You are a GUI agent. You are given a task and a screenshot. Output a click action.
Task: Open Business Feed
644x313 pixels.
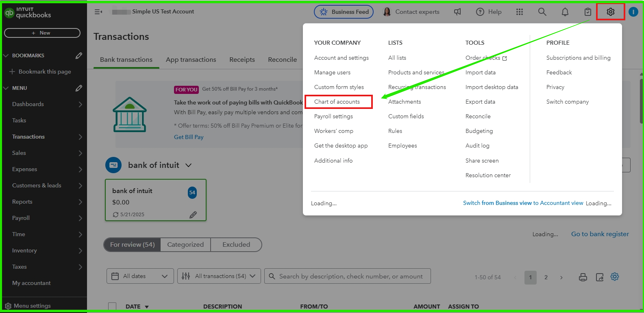point(344,12)
